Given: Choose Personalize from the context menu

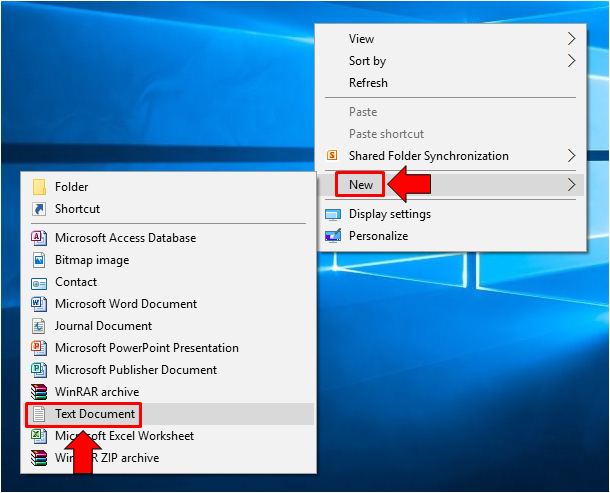Looking at the screenshot, I should click(450, 236).
